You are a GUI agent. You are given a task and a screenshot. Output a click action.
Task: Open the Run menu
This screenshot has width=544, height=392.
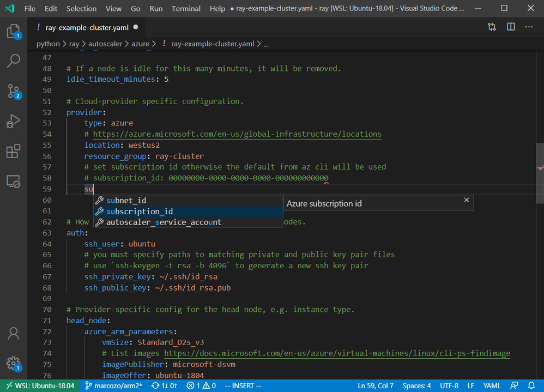pyautogui.click(x=156, y=8)
